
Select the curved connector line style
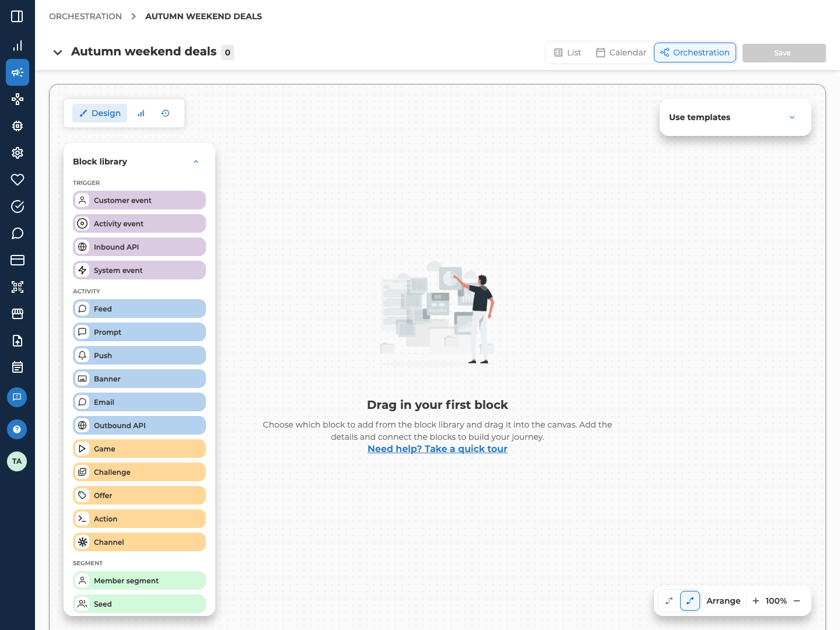pyautogui.click(x=690, y=601)
